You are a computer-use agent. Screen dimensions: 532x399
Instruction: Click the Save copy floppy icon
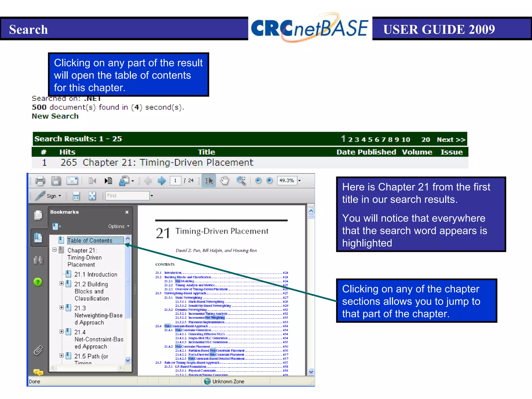(56, 181)
